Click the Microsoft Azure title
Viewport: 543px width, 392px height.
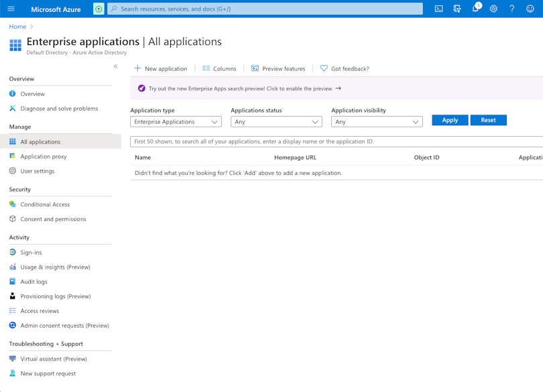click(56, 9)
